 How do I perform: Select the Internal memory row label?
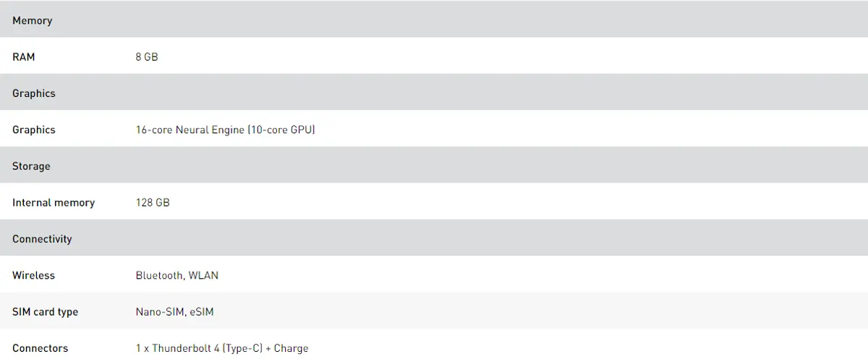54,203
